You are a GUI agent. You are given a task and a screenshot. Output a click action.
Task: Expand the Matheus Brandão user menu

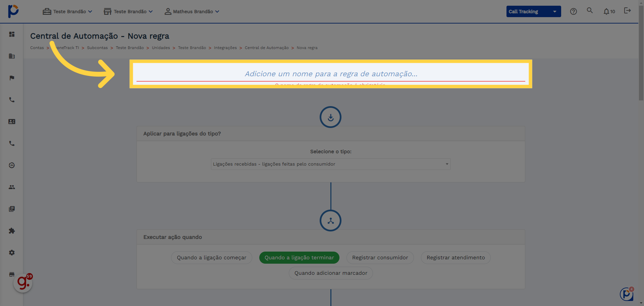pos(192,11)
